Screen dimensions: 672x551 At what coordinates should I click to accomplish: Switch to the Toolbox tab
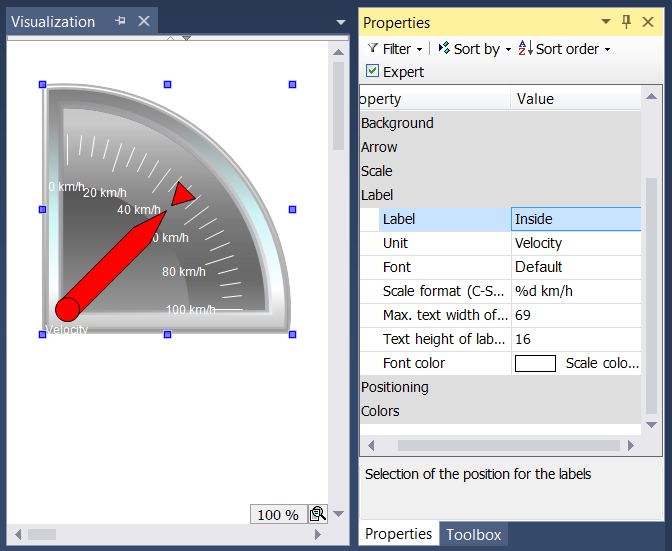pos(474,534)
